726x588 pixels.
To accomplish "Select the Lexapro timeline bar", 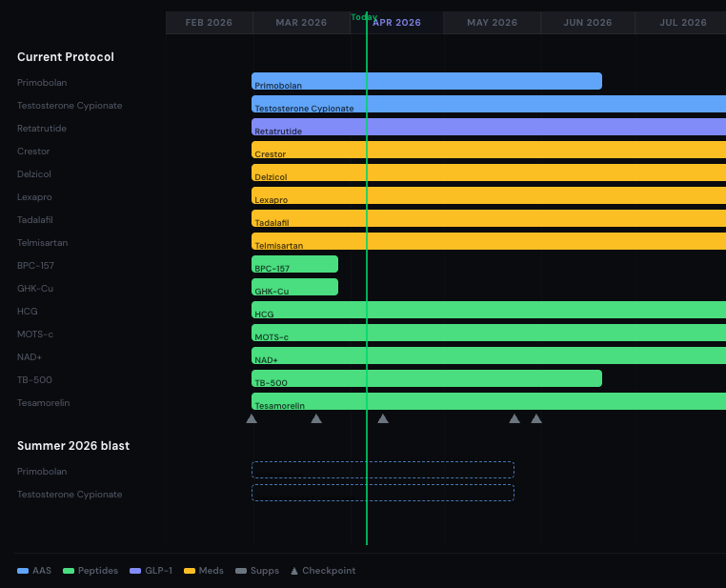I will (489, 195).
